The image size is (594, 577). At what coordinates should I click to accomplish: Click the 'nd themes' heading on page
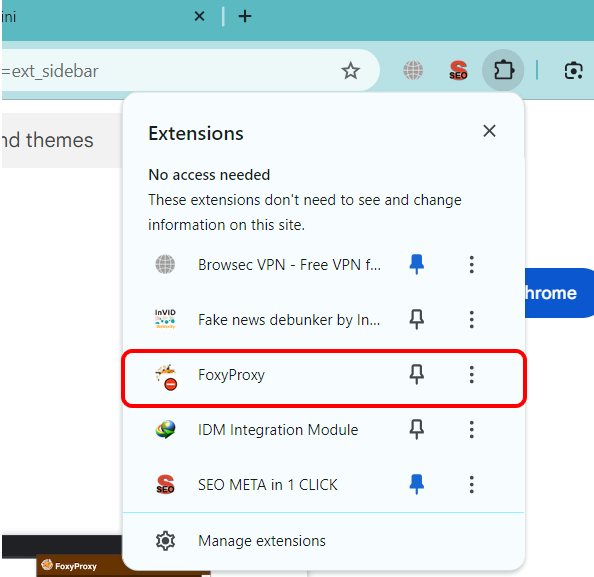pos(47,140)
